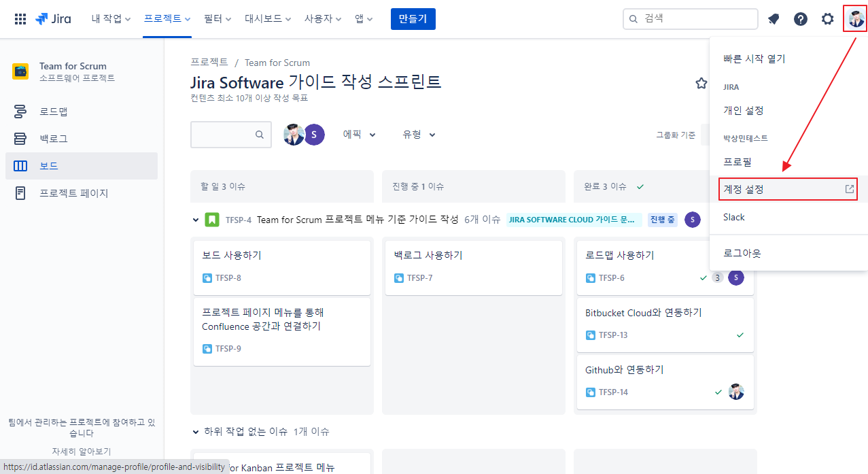Open the app switcher grid icon
The image size is (868, 474).
coord(20,19)
